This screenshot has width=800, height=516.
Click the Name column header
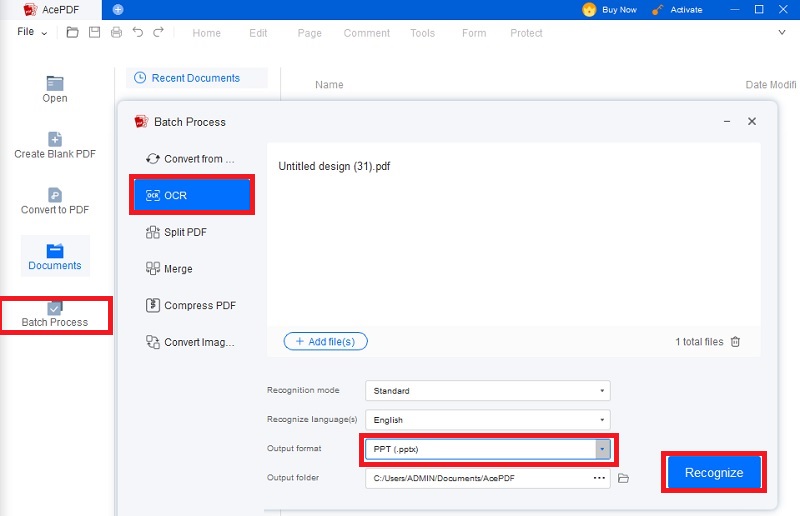point(329,85)
